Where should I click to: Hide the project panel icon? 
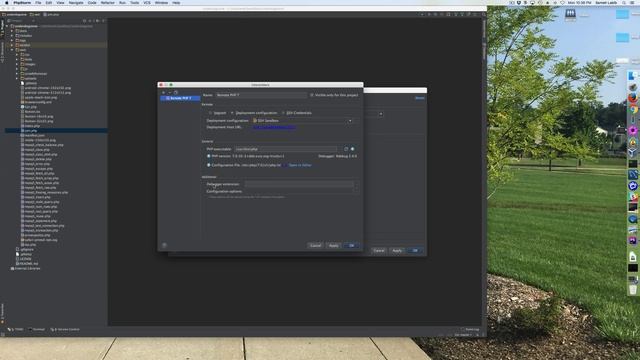tap(103, 20)
